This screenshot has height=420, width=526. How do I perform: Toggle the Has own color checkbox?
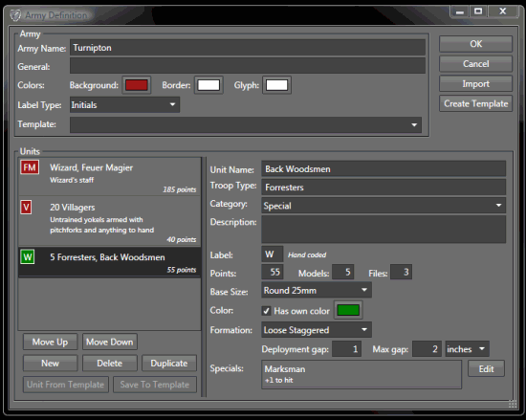click(x=267, y=311)
